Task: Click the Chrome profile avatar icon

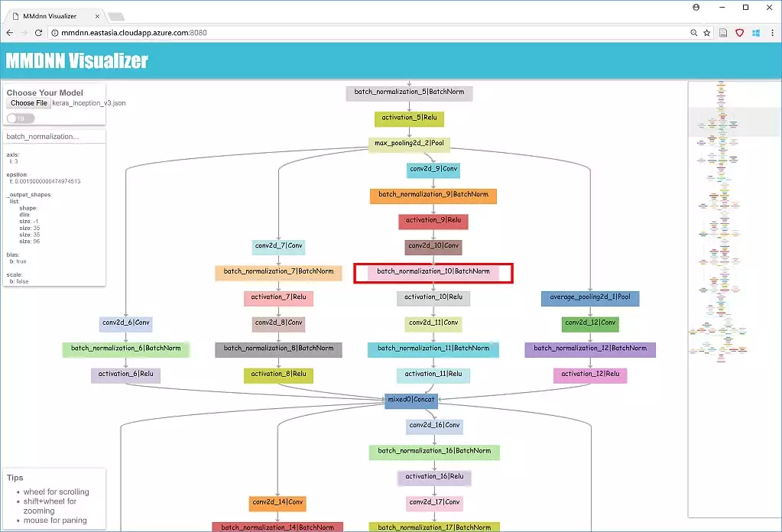Action: [x=696, y=7]
